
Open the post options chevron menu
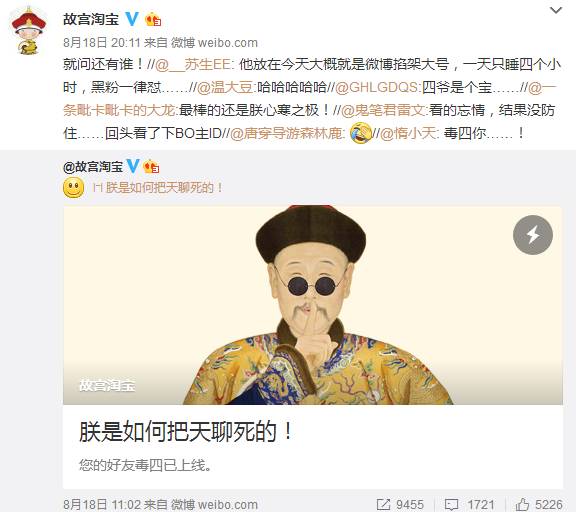point(555,10)
